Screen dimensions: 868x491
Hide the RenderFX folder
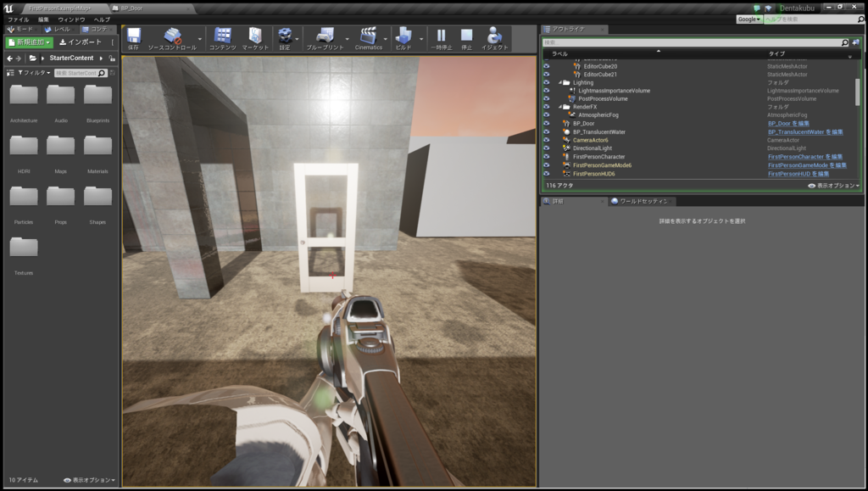(x=547, y=107)
